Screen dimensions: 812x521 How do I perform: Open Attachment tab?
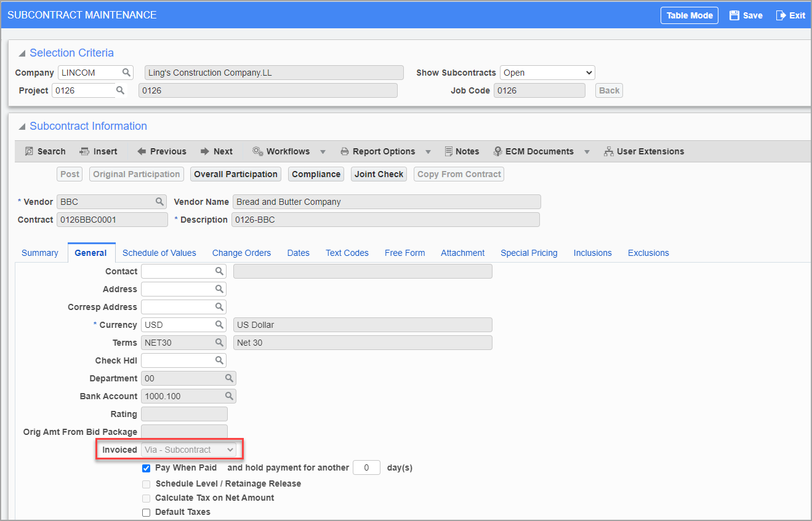pyautogui.click(x=463, y=253)
